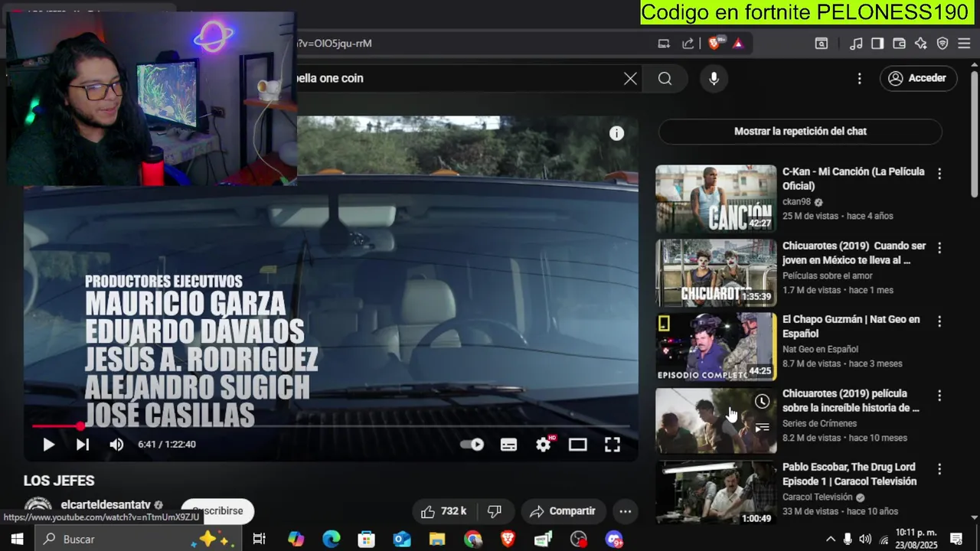Toggle the autoplay switch in player
The width and height of the screenshot is (980, 551).
[x=472, y=445]
